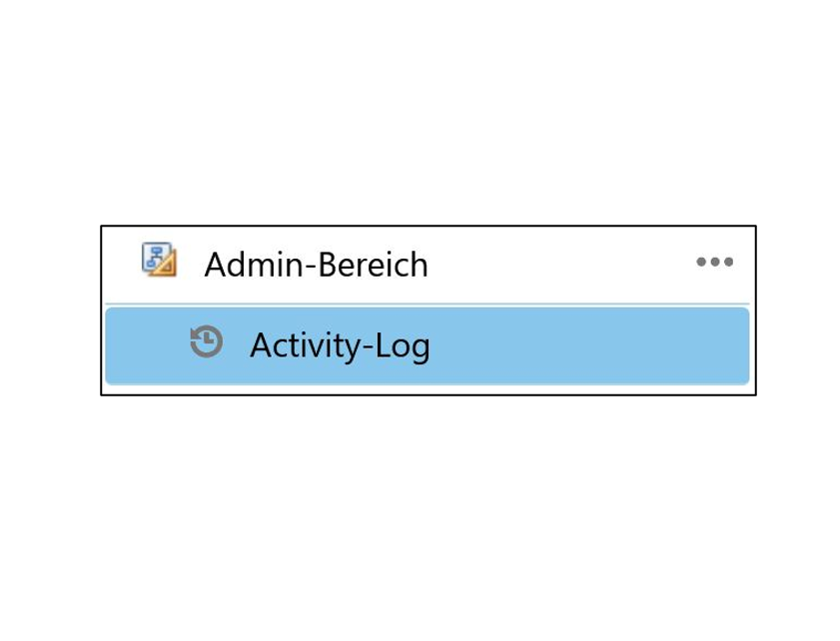This screenshot has width=840, height=641.
Task: Click the blue selected item under Admin-Bereich
Action: (x=426, y=345)
